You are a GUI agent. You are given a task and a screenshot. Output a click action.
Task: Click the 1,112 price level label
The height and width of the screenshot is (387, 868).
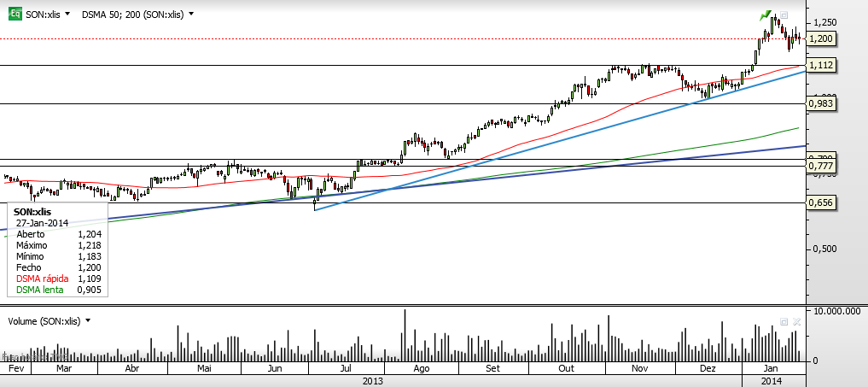click(820, 65)
